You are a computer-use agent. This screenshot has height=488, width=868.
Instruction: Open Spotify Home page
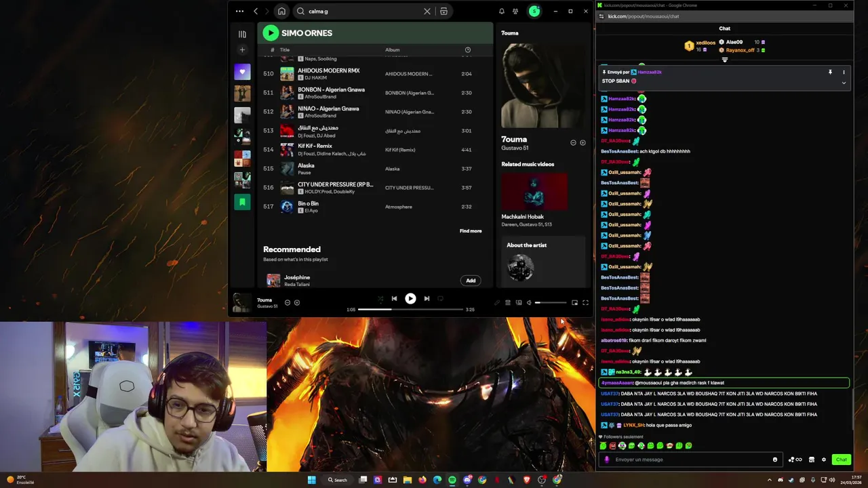(281, 11)
